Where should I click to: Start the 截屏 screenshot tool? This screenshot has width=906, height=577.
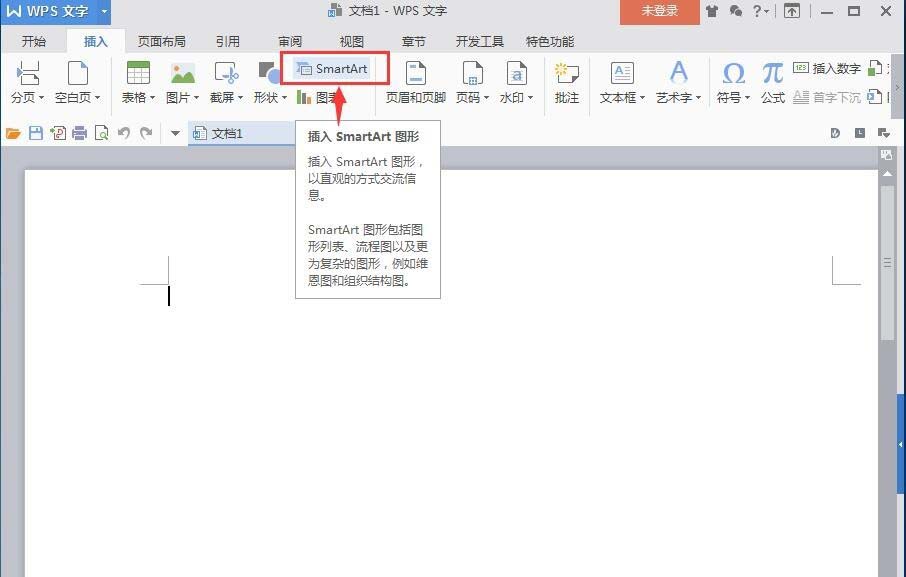[226, 73]
